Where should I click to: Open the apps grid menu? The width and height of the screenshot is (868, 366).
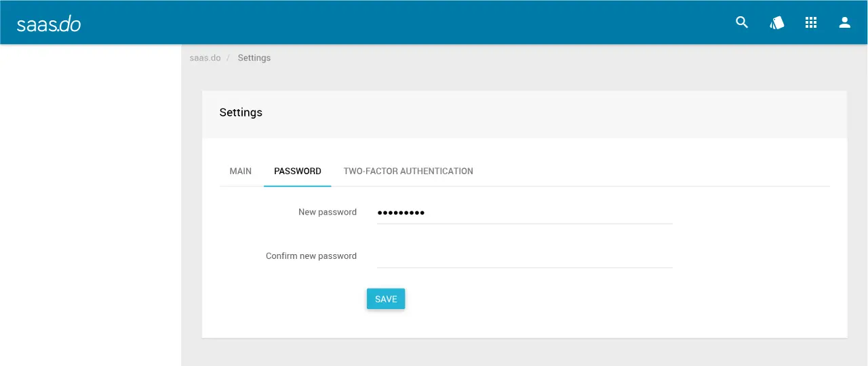click(811, 22)
